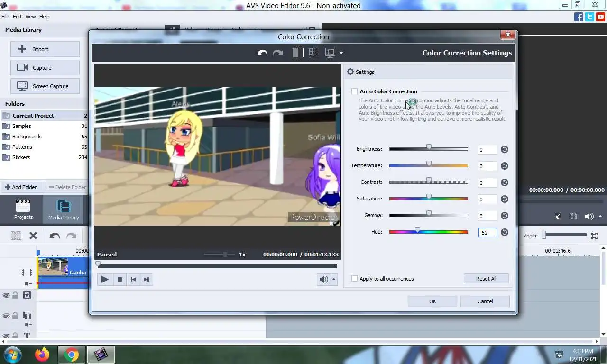Viewport: 607px width, 364px height.
Task: Open the YouTube link icon
Action: click(x=600, y=17)
